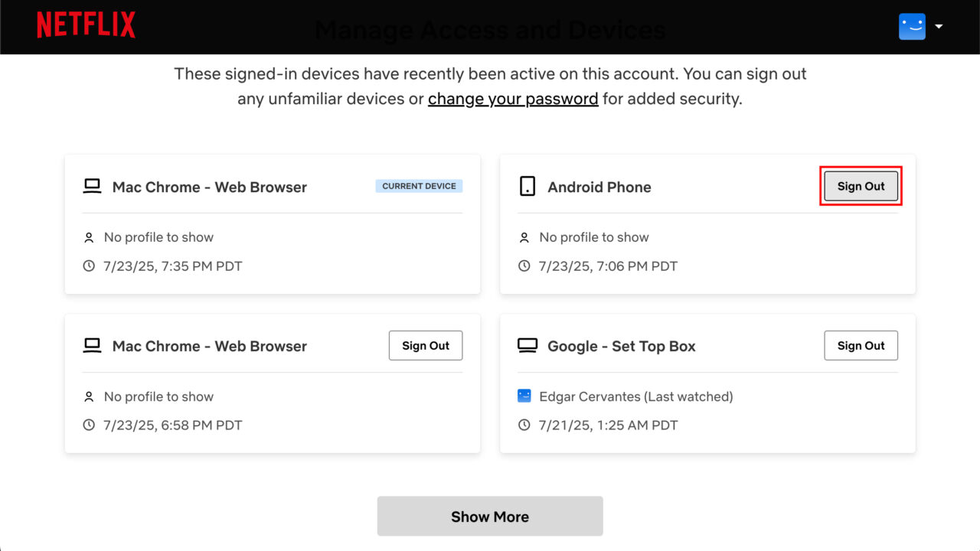Select the Android Phone device title

click(599, 187)
